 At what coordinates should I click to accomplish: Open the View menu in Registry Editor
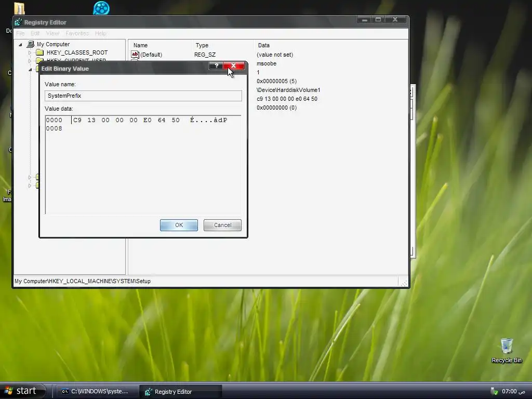pos(52,33)
